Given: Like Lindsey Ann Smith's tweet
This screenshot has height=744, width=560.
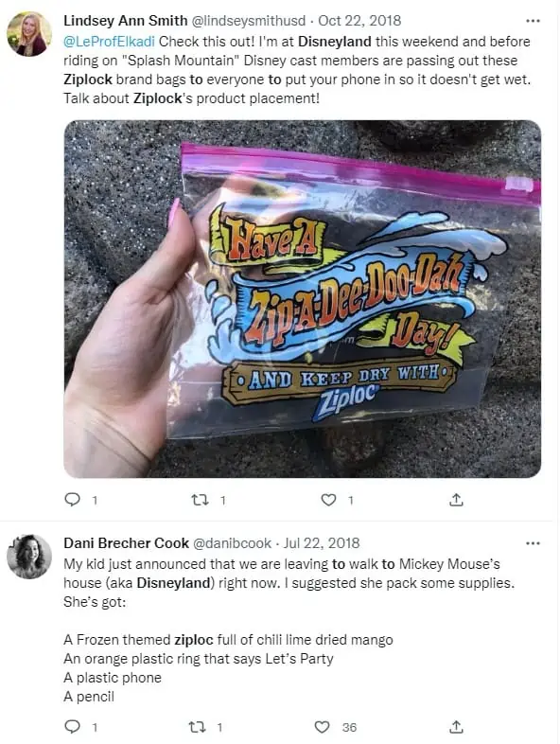Looking at the screenshot, I should [x=328, y=500].
